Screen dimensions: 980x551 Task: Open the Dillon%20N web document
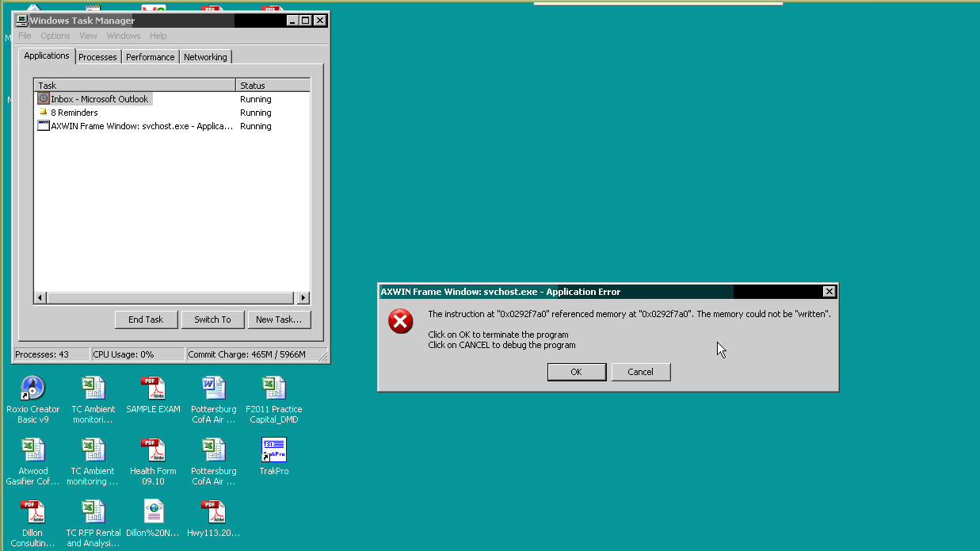(x=153, y=511)
